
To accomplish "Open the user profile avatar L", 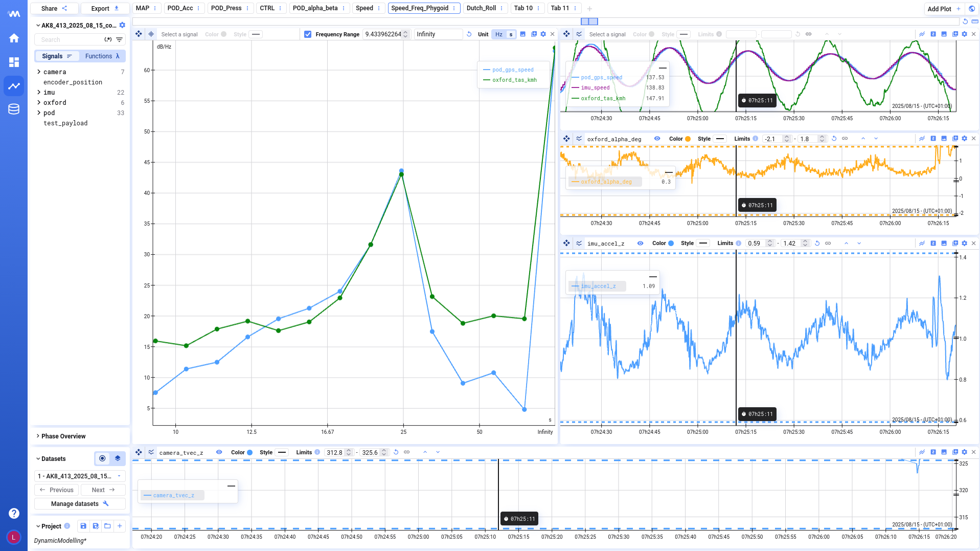I will pos(14,537).
